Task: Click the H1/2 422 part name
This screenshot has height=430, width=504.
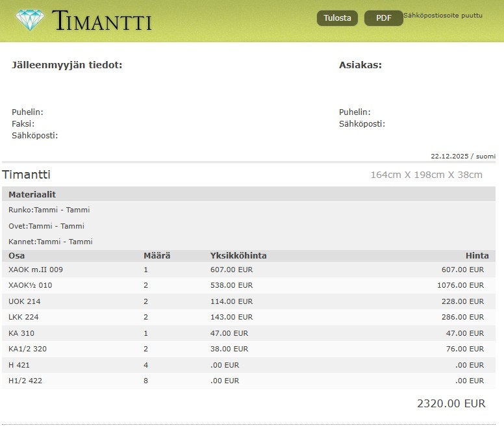Action: [x=25, y=381]
